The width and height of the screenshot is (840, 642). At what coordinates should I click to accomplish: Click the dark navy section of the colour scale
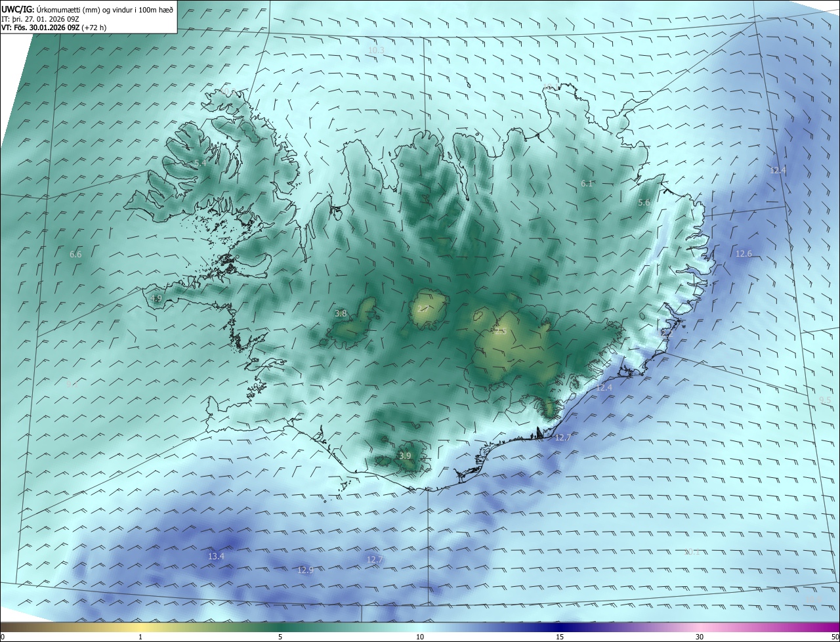tap(560, 627)
